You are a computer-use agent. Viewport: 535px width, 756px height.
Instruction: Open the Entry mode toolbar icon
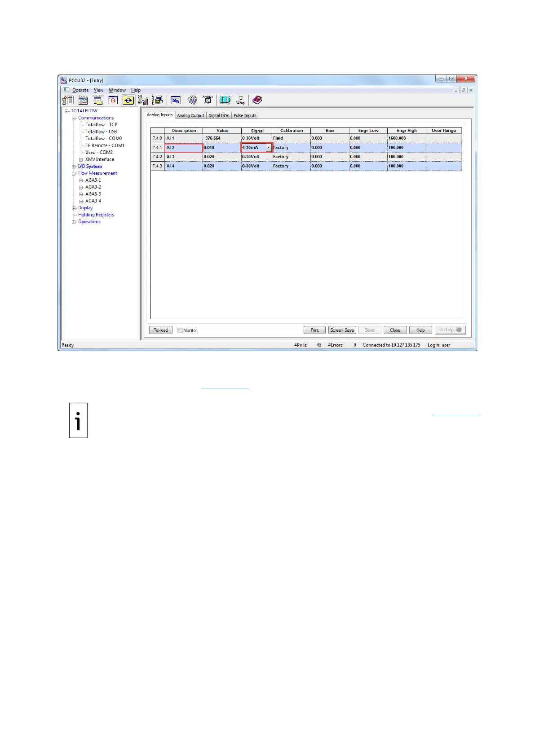(x=83, y=100)
